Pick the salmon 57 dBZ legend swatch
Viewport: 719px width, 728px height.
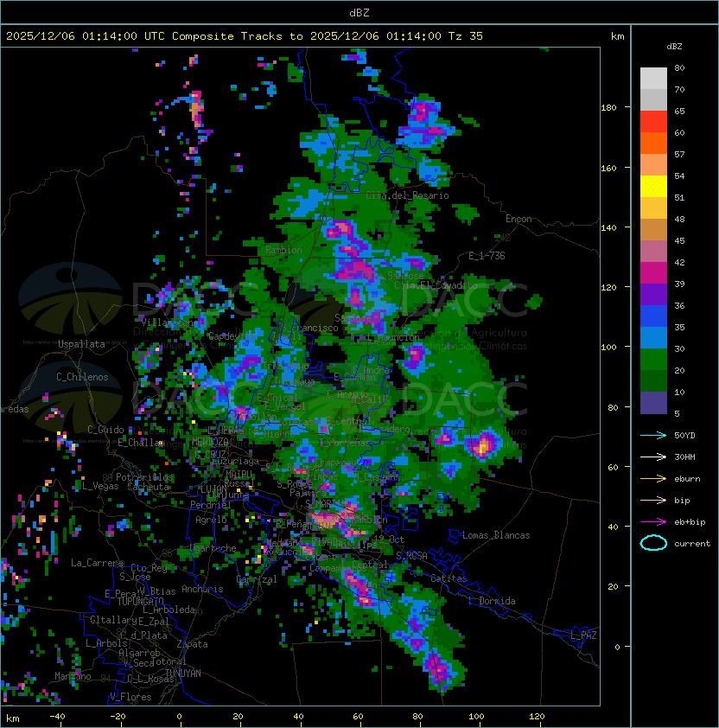pos(653,165)
